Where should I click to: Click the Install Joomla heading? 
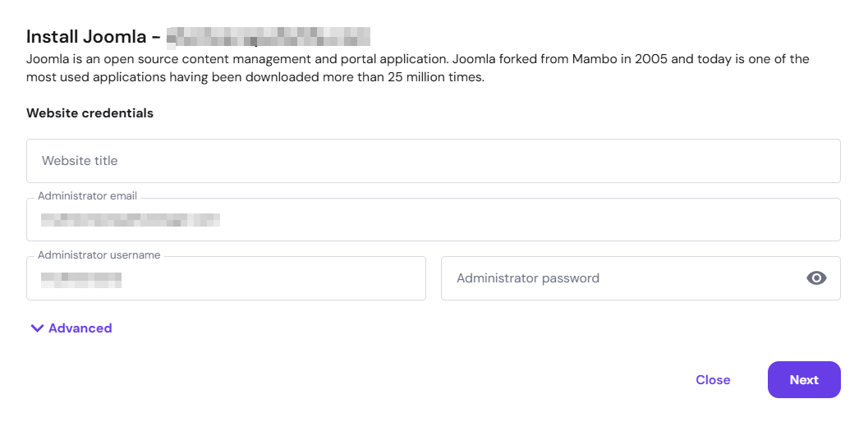pos(94,36)
